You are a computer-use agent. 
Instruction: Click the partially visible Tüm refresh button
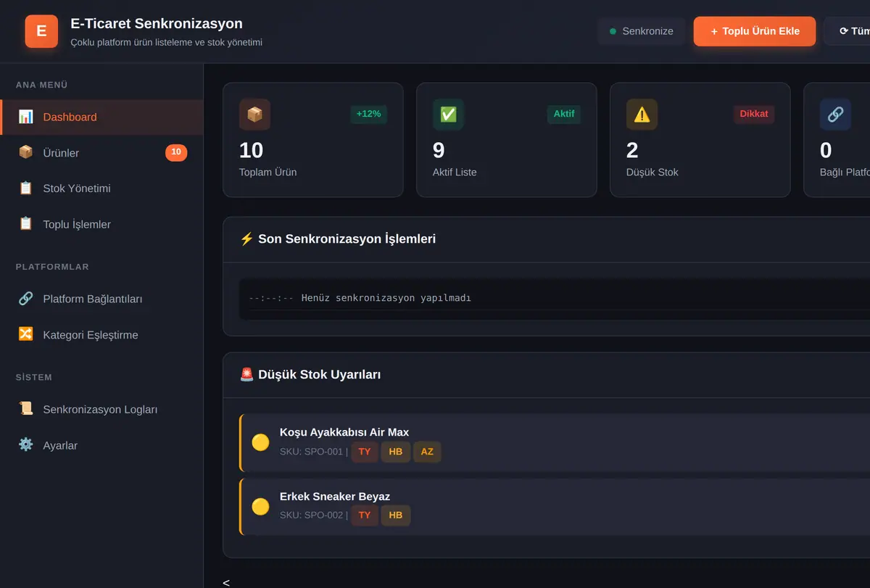(848, 31)
